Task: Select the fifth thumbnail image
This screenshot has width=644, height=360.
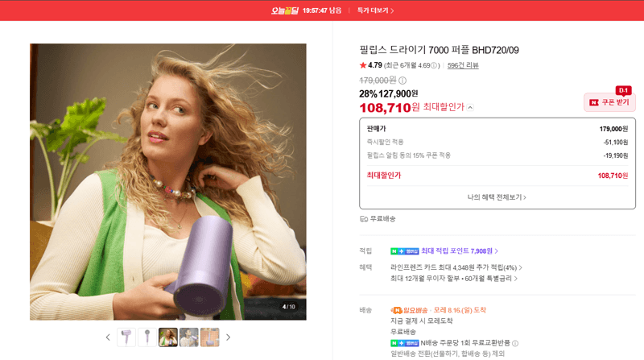Action: [x=210, y=337]
